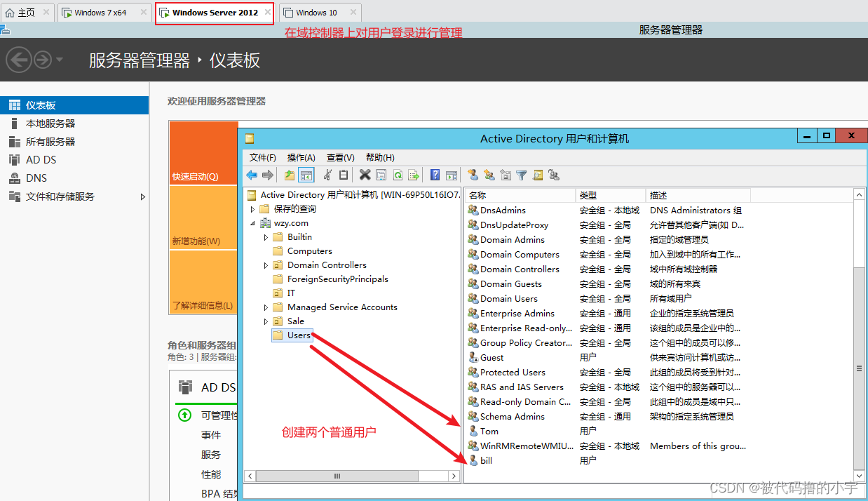Toggle the show/hide action pane icon
Viewport: 868px width, 501px height.
[x=452, y=175]
